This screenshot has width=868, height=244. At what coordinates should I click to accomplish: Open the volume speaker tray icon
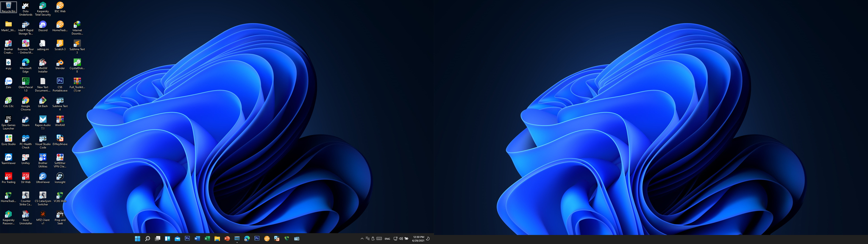[401, 238]
